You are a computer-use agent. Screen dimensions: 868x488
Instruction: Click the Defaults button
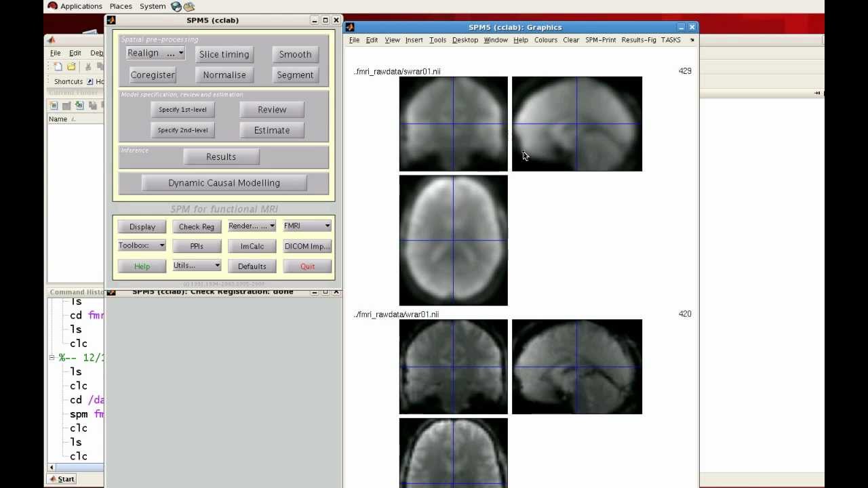pyautogui.click(x=252, y=266)
